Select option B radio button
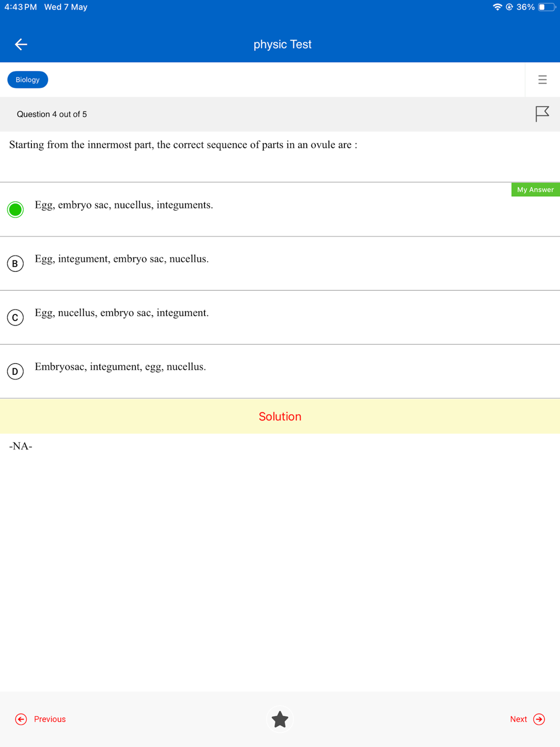 point(15,263)
